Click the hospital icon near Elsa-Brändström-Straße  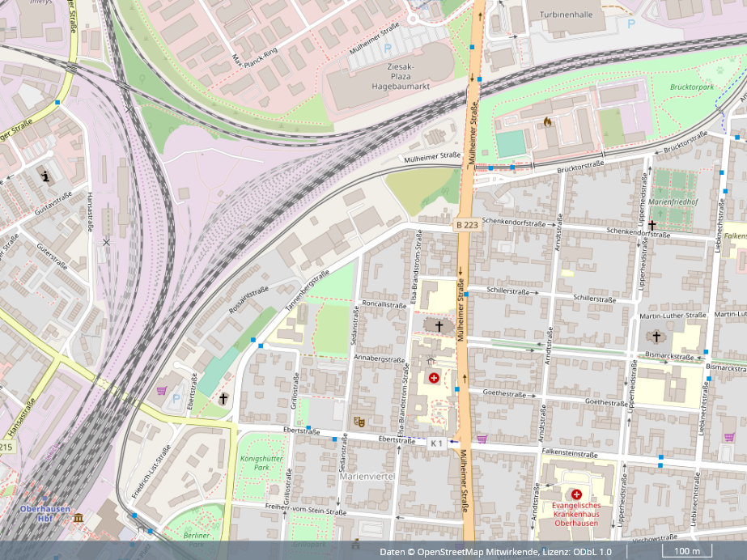tap(434, 378)
